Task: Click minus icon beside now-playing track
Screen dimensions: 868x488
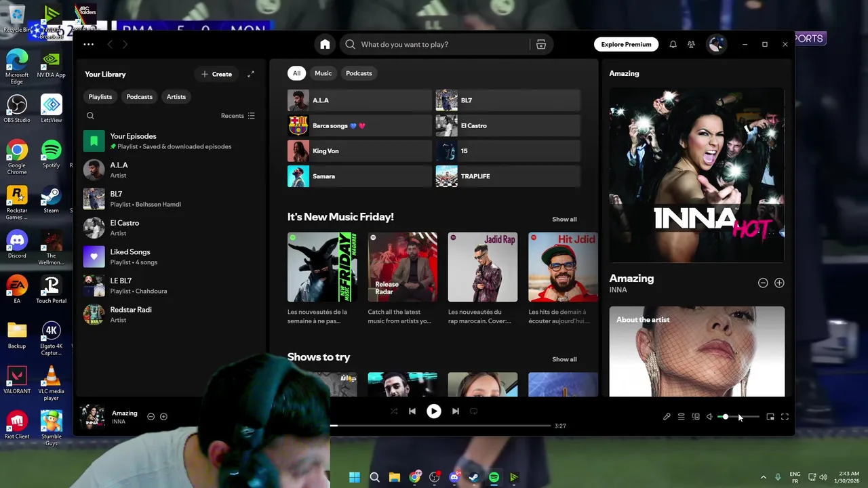Action: click(151, 417)
